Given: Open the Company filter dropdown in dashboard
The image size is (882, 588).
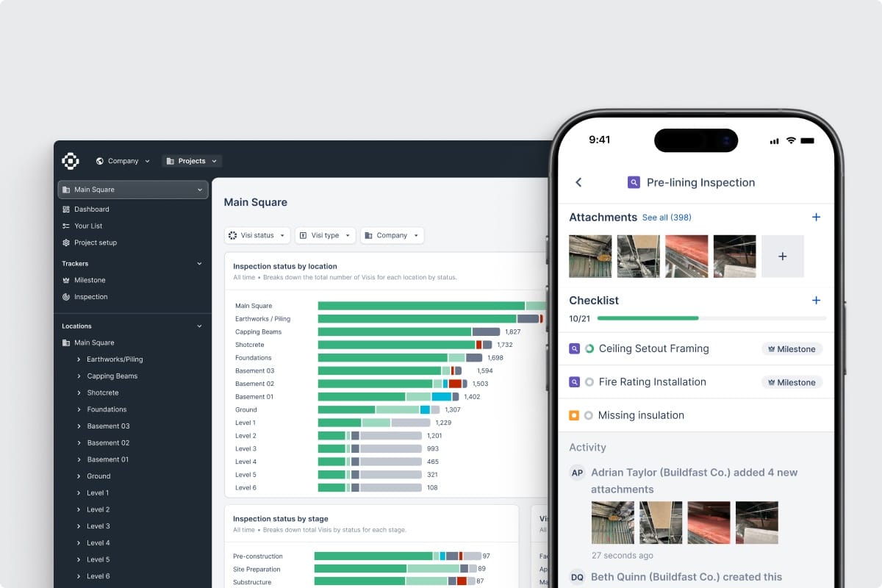Looking at the screenshot, I should coord(392,235).
